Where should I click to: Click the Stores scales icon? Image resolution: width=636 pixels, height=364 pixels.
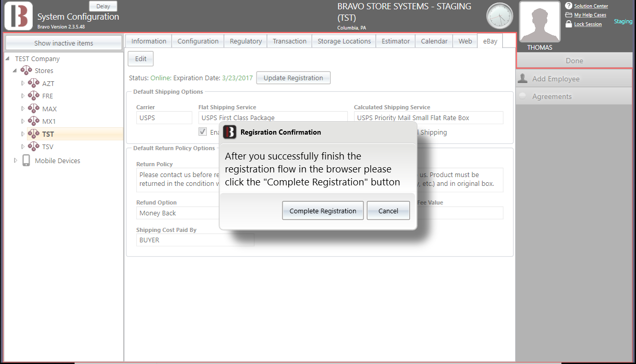pyautogui.click(x=26, y=70)
